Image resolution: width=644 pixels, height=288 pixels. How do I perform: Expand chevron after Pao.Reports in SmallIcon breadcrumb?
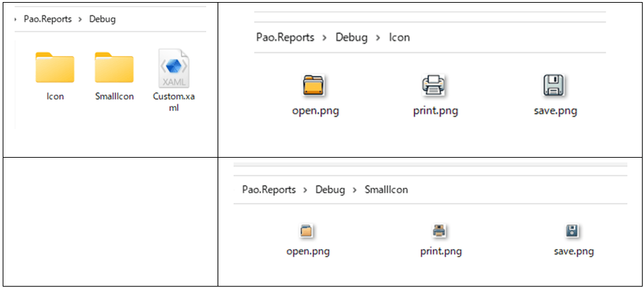click(x=306, y=190)
